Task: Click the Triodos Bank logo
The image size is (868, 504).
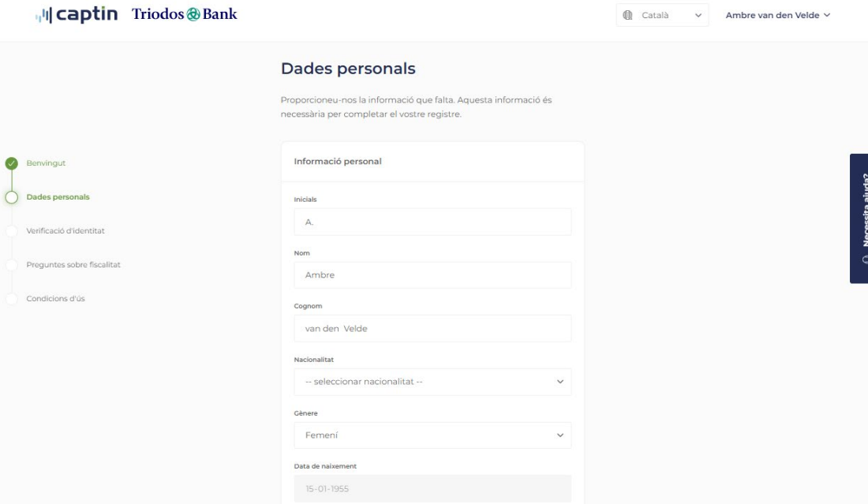Action: (185, 14)
